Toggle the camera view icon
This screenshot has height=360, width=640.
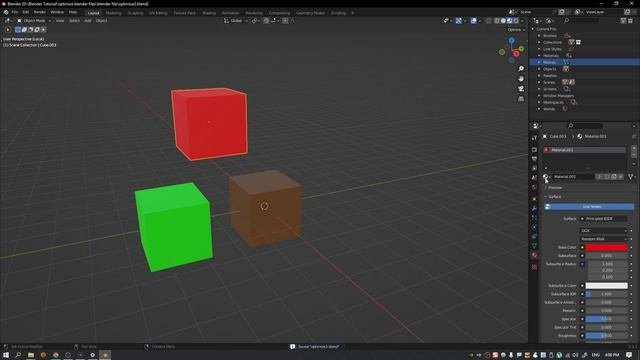tap(521, 89)
